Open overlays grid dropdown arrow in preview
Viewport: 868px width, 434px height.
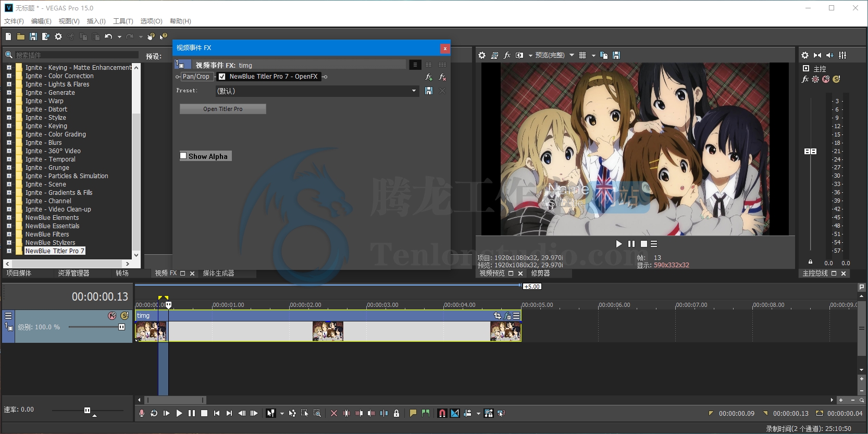tap(593, 55)
